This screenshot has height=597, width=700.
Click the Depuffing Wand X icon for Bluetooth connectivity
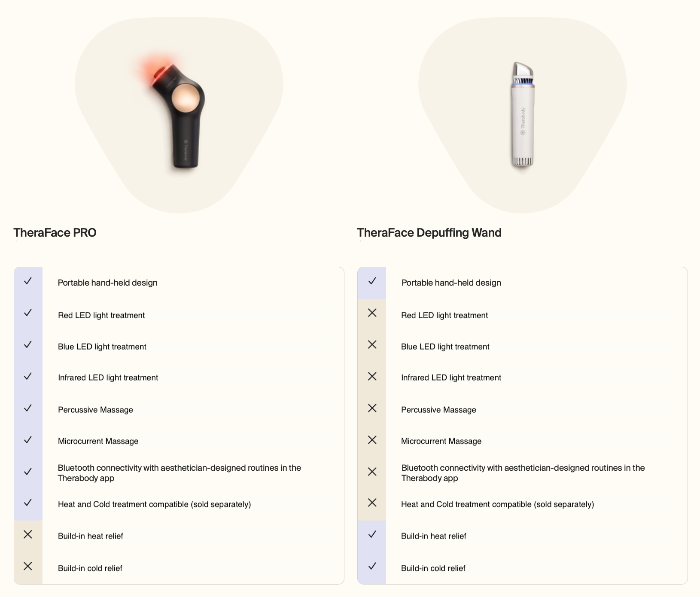coord(372,472)
